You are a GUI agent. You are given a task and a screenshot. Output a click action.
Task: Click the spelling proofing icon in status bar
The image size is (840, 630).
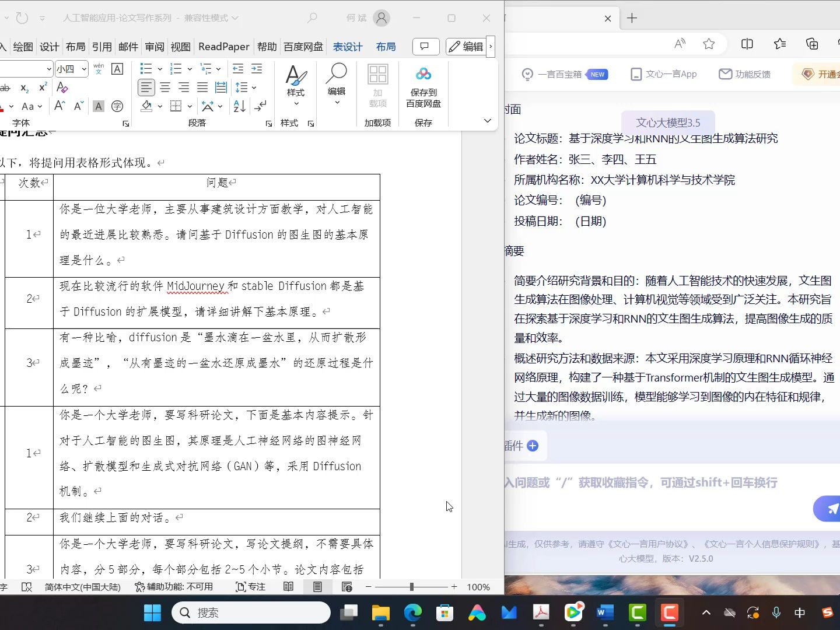tap(27, 587)
